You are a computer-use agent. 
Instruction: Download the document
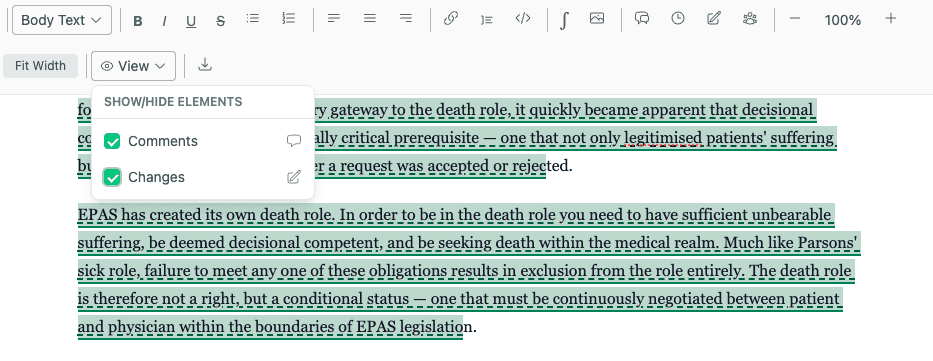pos(205,65)
